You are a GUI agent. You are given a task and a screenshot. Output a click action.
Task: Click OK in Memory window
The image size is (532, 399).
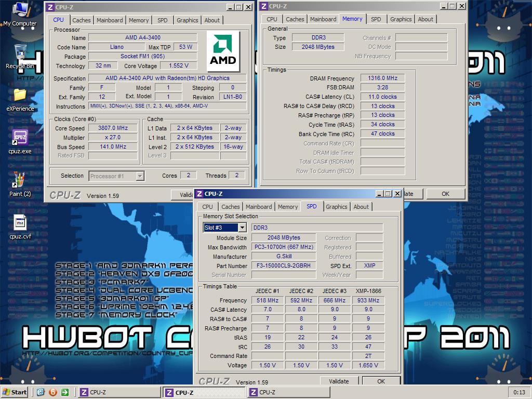(445, 194)
